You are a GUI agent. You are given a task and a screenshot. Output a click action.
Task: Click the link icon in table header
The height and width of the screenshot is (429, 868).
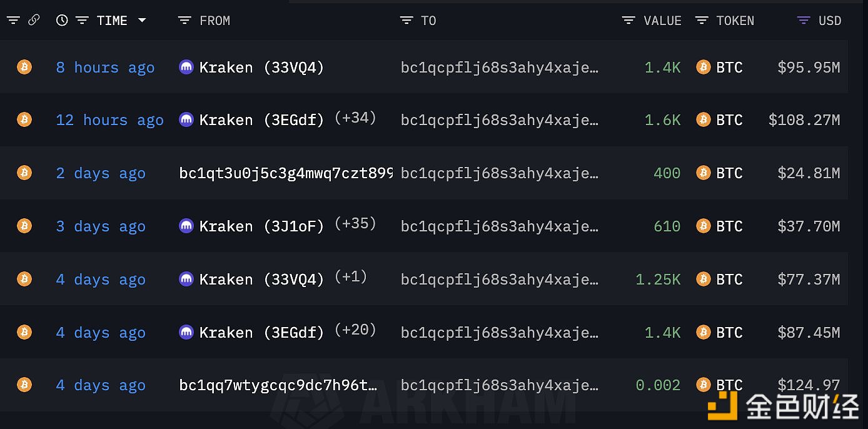click(x=34, y=20)
